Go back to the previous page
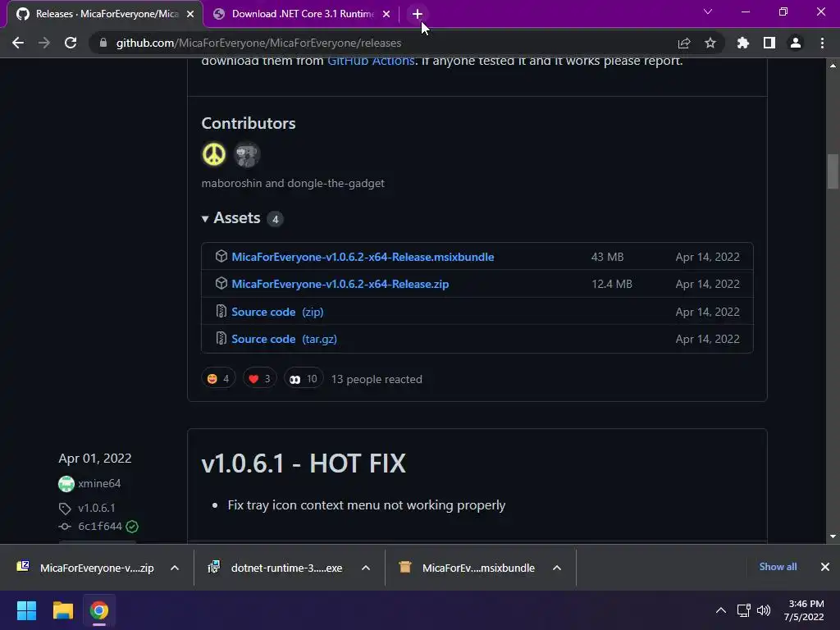The width and height of the screenshot is (840, 630). click(18, 43)
